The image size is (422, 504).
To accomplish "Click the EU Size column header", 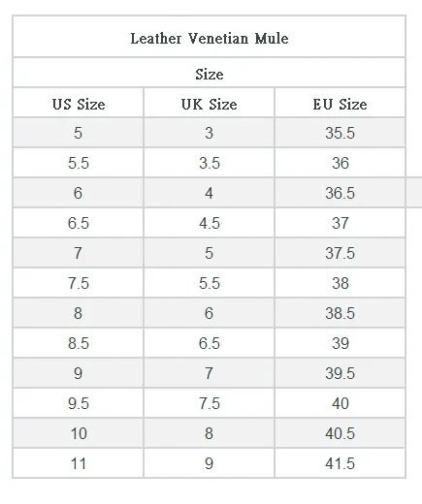I will point(340,103).
